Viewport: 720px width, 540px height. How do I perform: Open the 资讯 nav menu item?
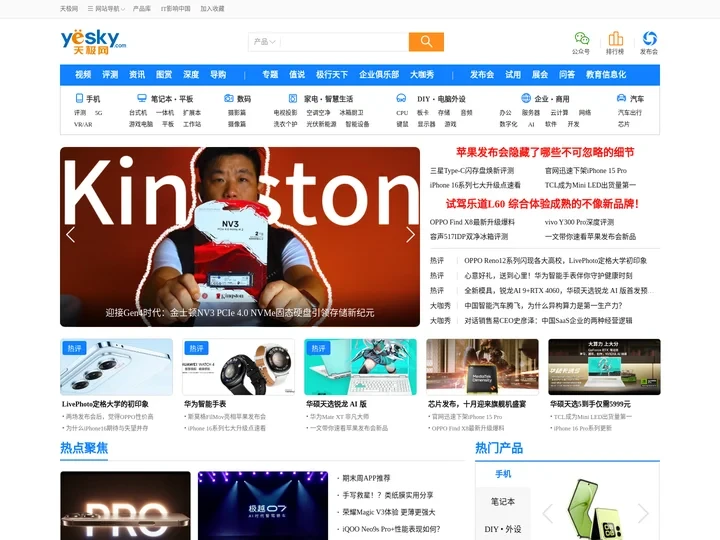[x=137, y=74]
